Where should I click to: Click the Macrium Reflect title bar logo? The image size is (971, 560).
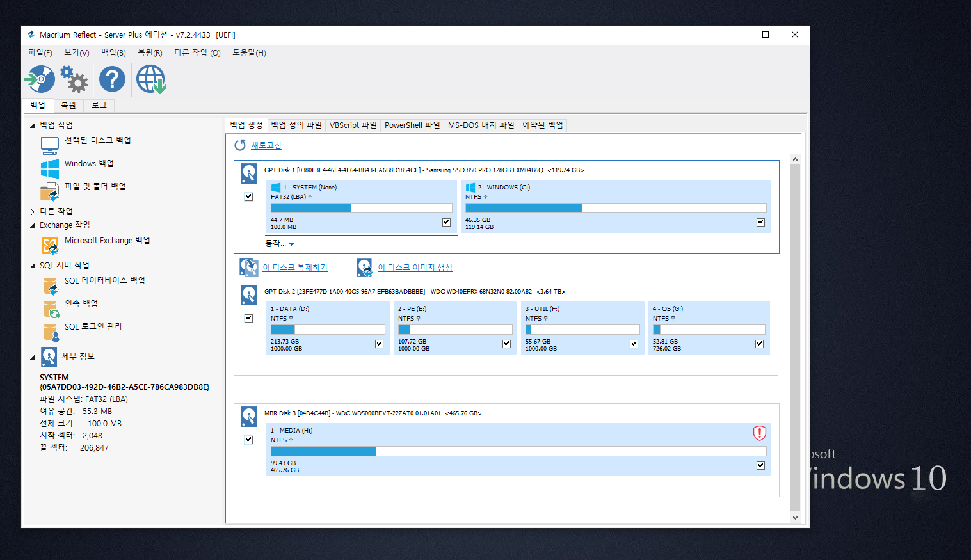click(x=31, y=35)
